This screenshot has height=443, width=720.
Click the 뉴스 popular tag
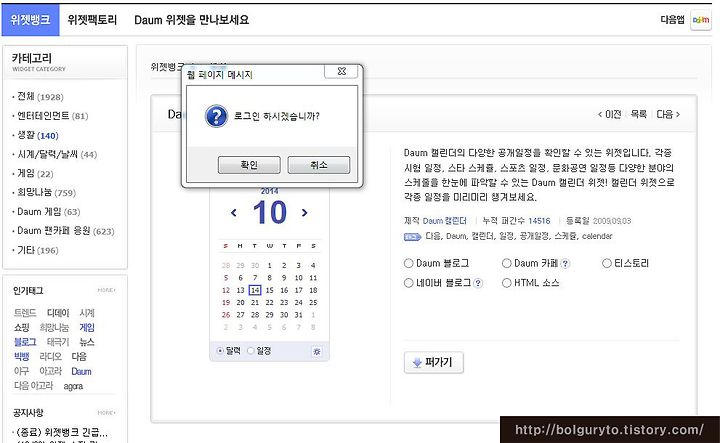pyautogui.click(x=87, y=342)
